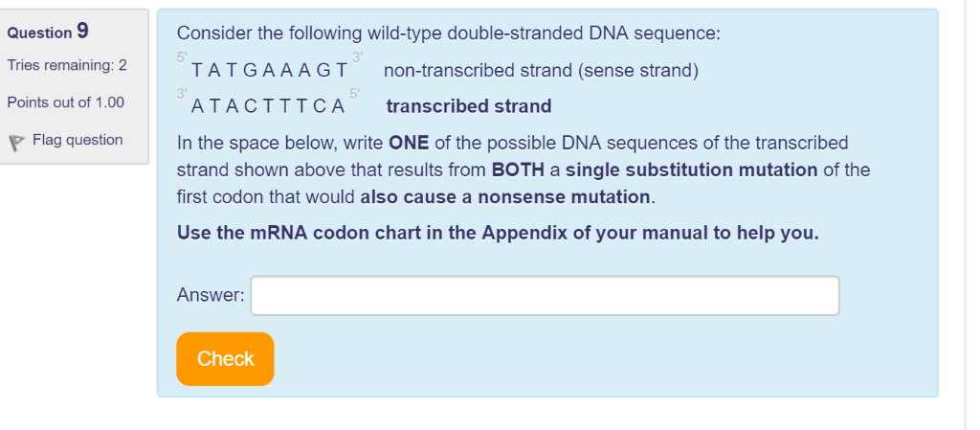Click the bold word ONE in the instructions
This screenshot has width=980, height=430.
click(409, 143)
